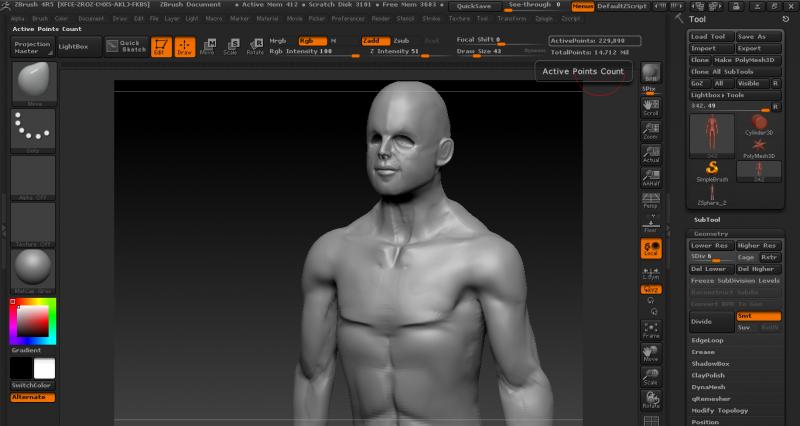Click the Scale view icon in right shelf
Screen dimensions: 800x426
[x=651, y=377]
